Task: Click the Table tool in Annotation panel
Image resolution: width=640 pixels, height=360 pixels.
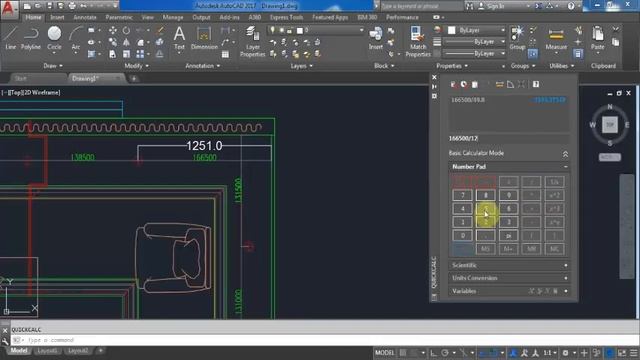Action: (225, 54)
